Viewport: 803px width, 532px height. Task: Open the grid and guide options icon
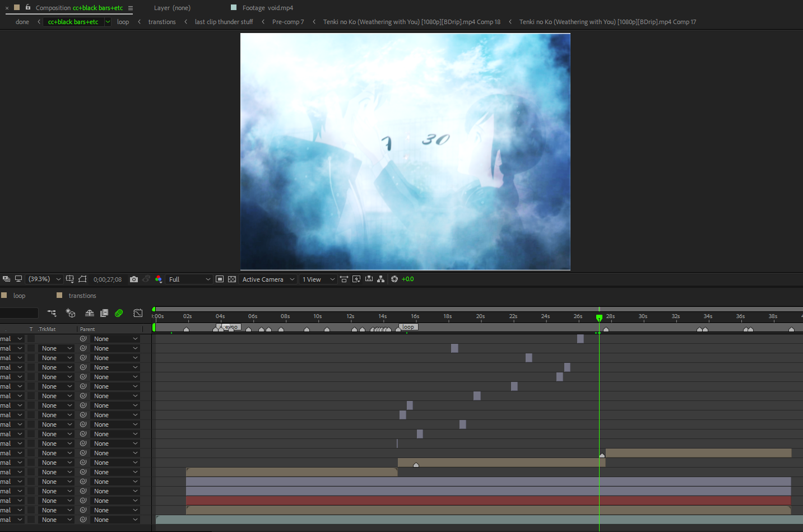coord(69,279)
